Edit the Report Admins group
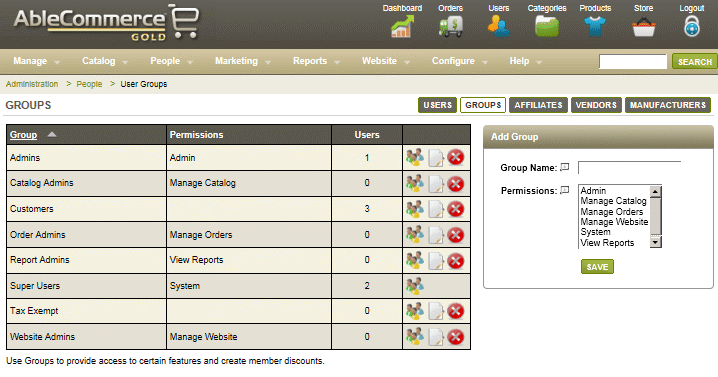Viewport: 718px width, 377px height. point(436,261)
